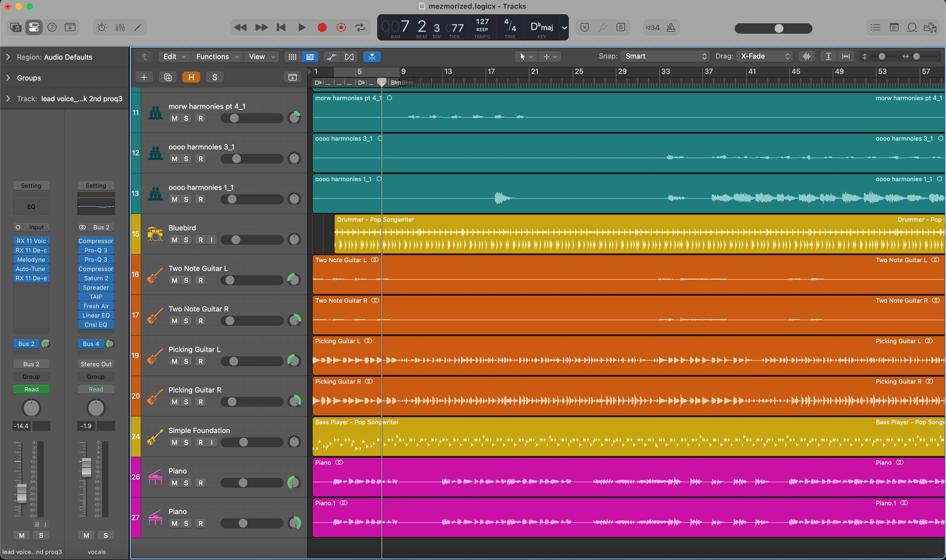
Task: Mute the Bluebird track
Action: point(174,240)
